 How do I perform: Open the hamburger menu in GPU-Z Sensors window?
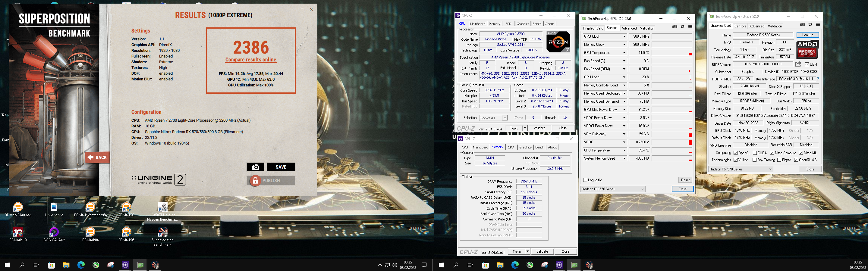click(x=690, y=26)
